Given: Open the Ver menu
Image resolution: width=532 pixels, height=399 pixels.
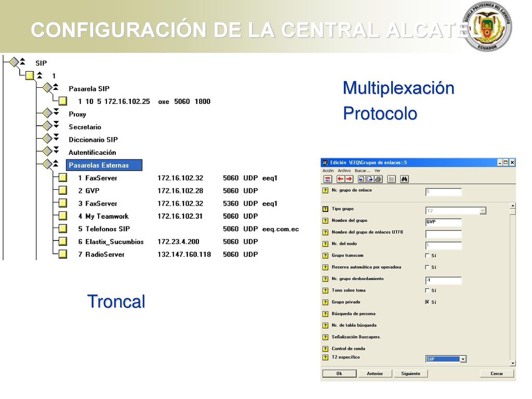Looking at the screenshot, I should pyautogui.click(x=377, y=170).
